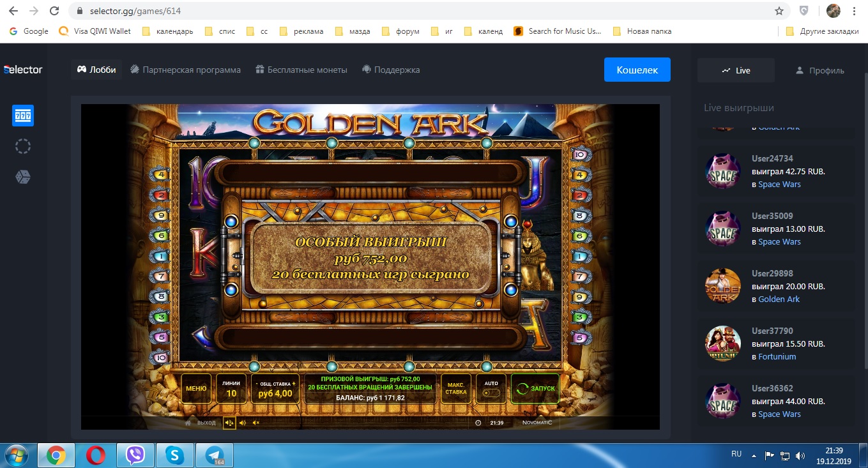
Task: Click the Selector logo
Action: (23, 70)
